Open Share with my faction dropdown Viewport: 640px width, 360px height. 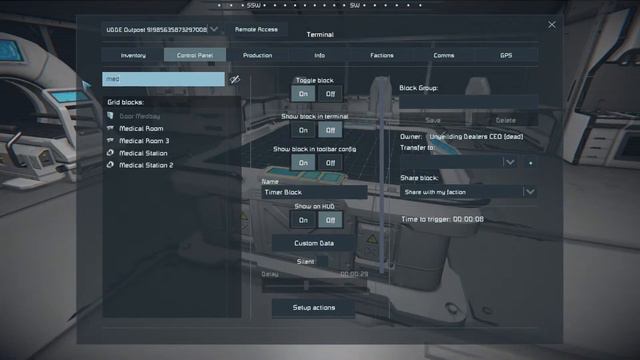tap(468, 192)
